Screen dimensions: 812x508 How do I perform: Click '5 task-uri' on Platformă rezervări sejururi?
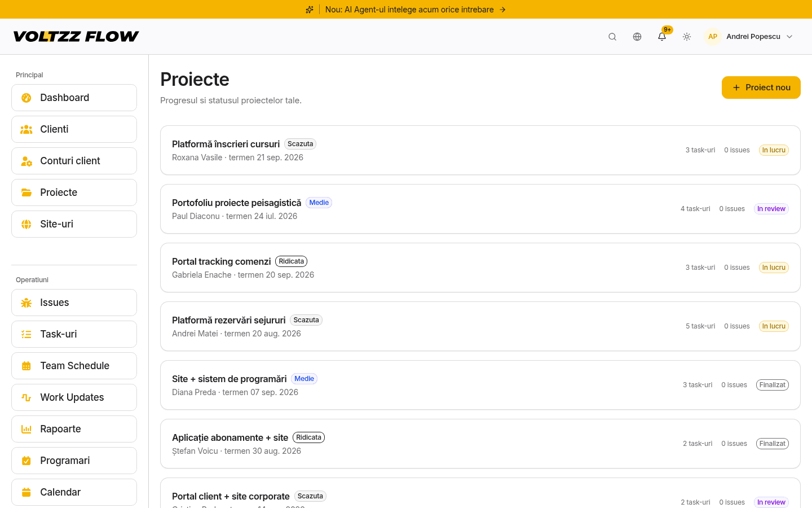coord(700,326)
